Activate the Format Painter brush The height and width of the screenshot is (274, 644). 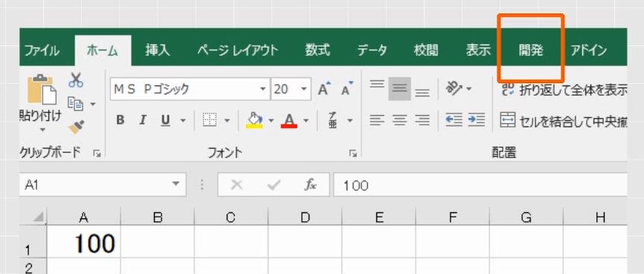point(77,127)
